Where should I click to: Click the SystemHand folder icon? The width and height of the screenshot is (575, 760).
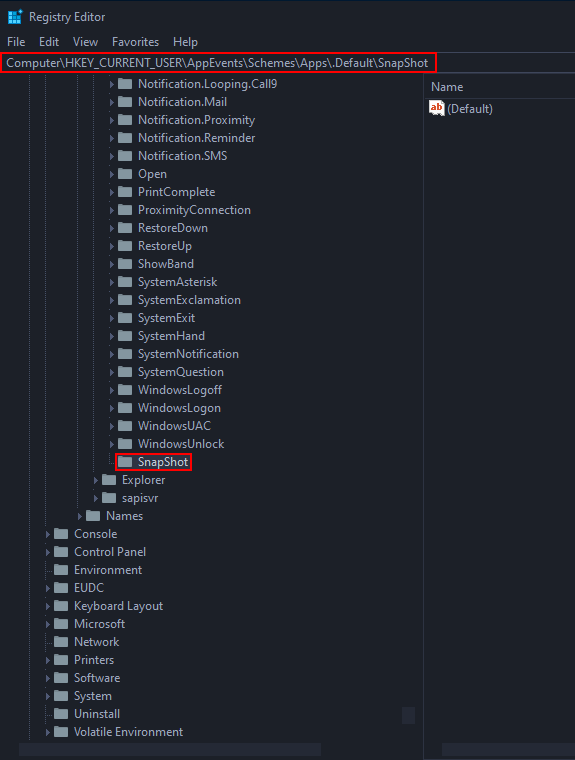pyautogui.click(x=125, y=335)
